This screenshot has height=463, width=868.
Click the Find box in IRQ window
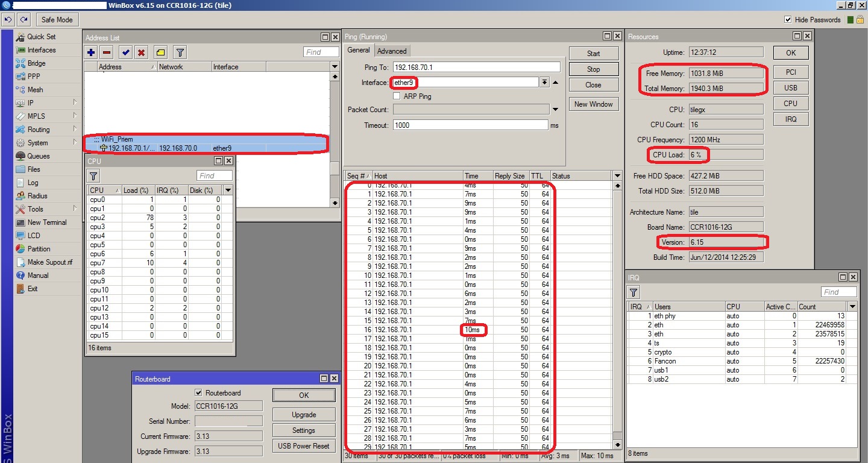[x=838, y=292]
